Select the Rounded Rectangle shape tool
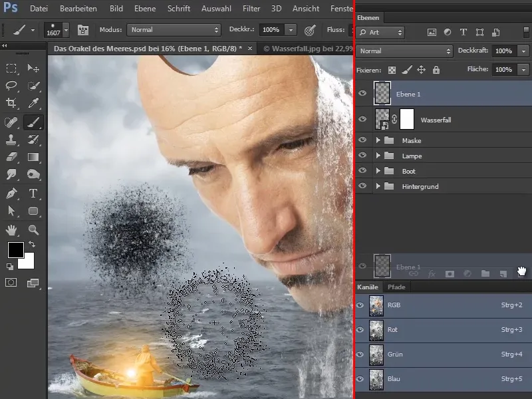This screenshot has height=399, width=532. 33,211
